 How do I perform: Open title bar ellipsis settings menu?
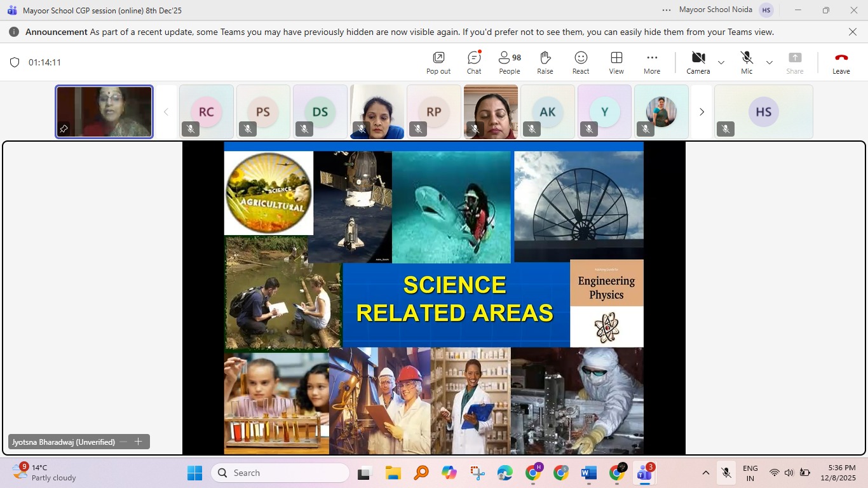point(666,10)
